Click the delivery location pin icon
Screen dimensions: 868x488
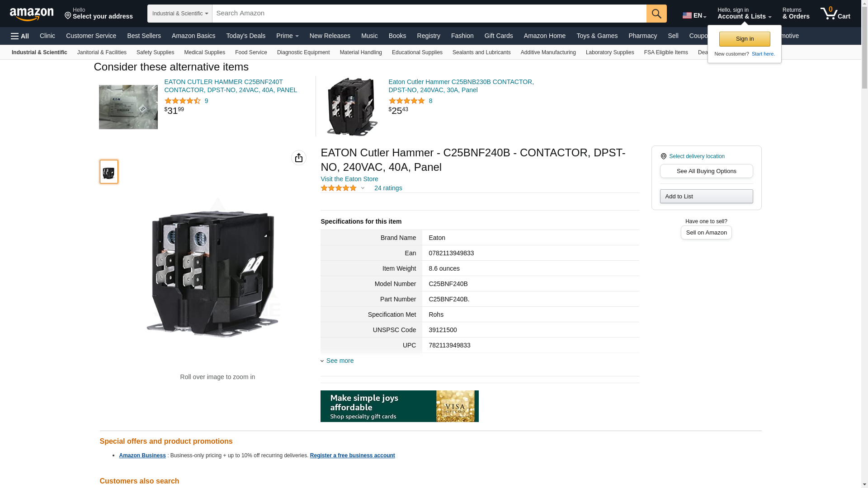[664, 156]
